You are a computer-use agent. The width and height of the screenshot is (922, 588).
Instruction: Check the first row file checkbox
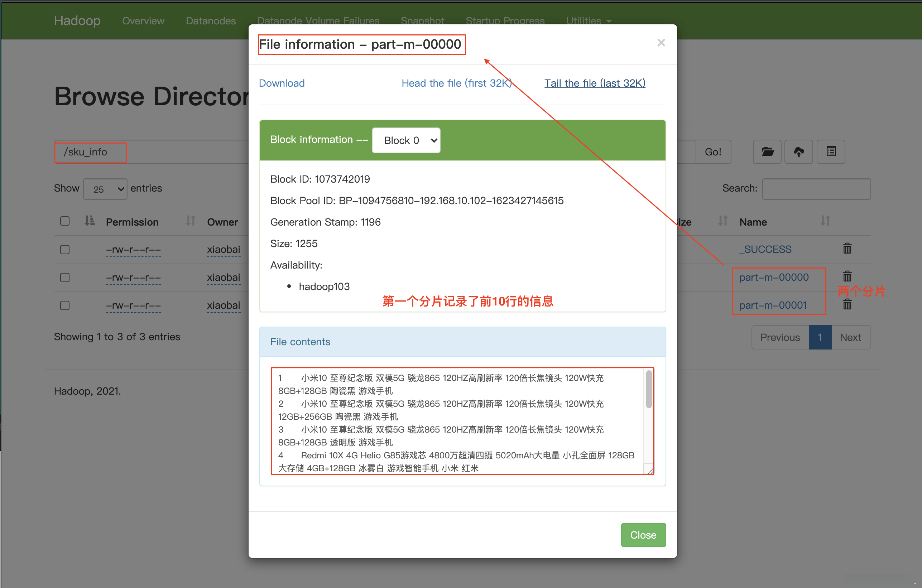coord(65,250)
